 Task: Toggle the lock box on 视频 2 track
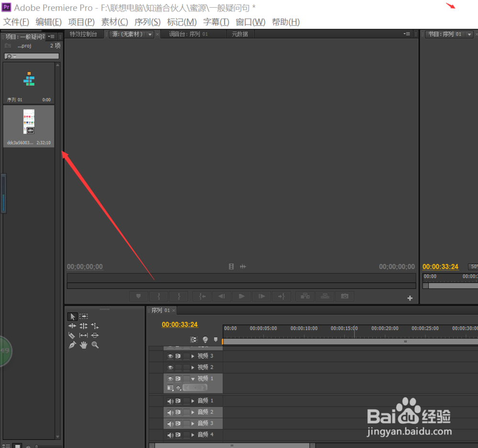pyautogui.click(x=186, y=367)
